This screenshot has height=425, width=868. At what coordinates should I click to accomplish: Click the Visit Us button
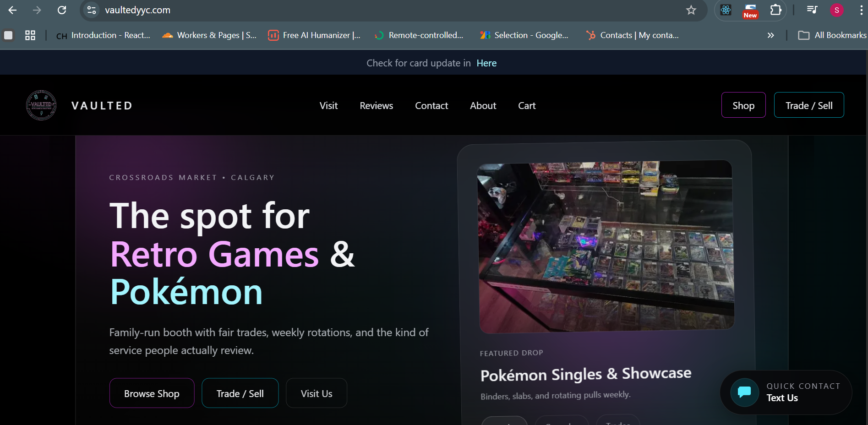[x=317, y=393]
